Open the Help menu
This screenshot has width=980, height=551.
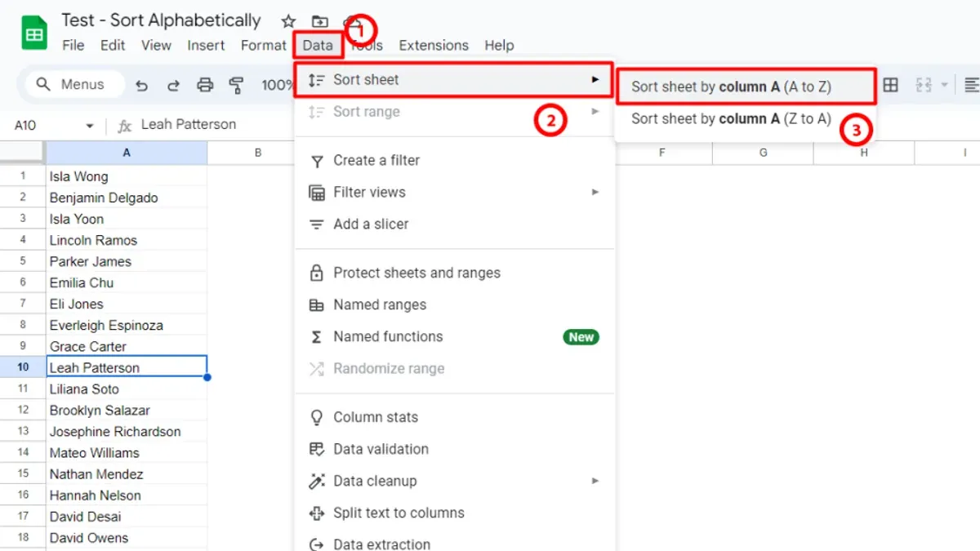(x=499, y=46)
